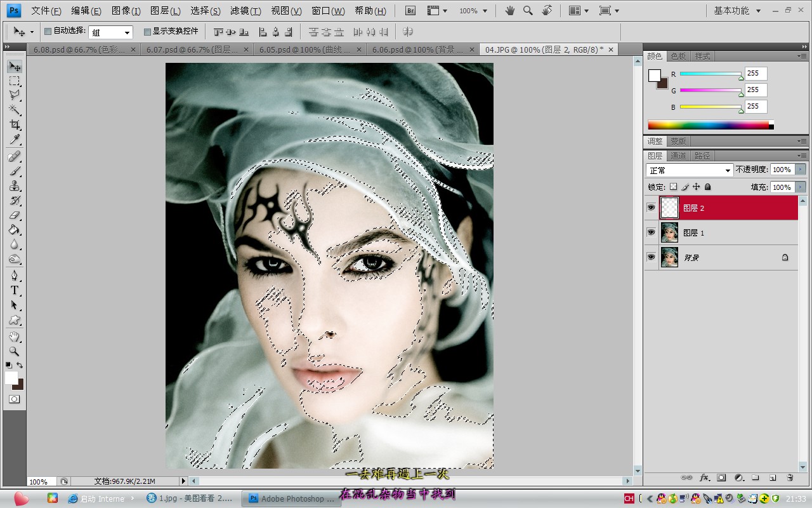Image resolution: width=812 pixels, height=508 pixels.
Task: Select the Path Selection tool
Action: pos(15,305)
